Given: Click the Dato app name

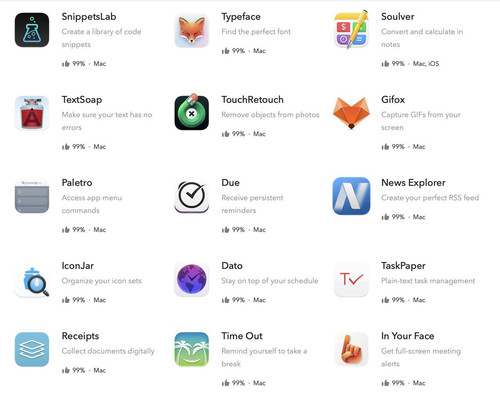Looking at the screenshot, I should click(x=232, y=266).
